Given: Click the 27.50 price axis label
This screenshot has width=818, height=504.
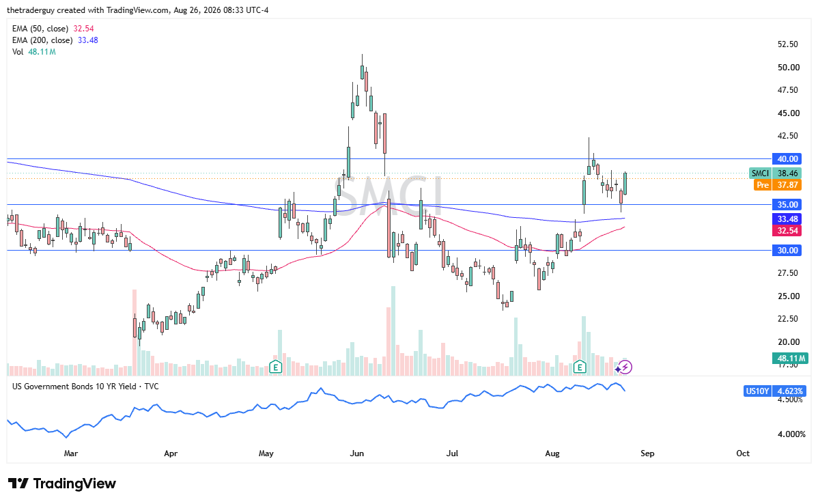Looking at the screenshot, I should (788, 273).
